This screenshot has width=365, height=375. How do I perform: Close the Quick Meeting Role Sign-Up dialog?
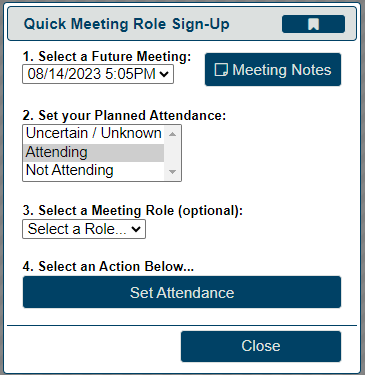pyautogui.click(x=261, y=346)
